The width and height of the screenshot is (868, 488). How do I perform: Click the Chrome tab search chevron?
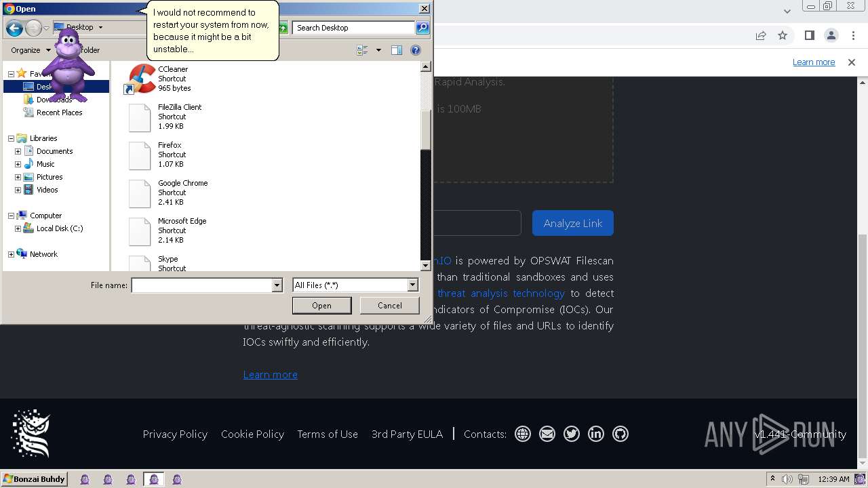pyautogui.click(x=787, y=10)
